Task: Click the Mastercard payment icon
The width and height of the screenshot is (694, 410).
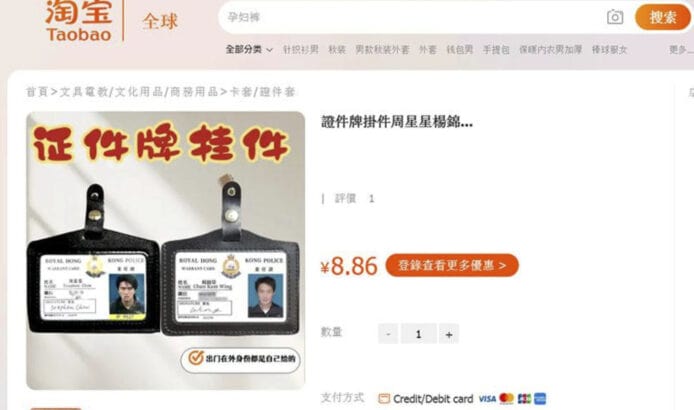Action: click(506, 398)
